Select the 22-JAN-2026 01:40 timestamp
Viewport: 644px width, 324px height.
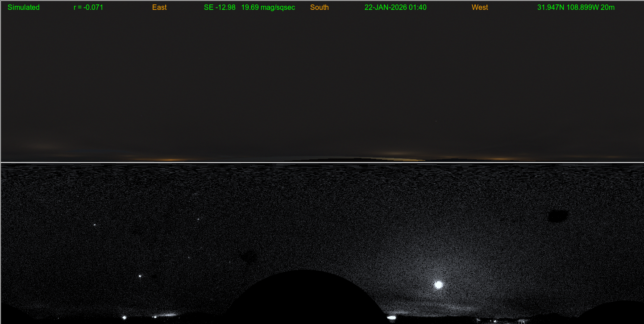pos(395,8)
